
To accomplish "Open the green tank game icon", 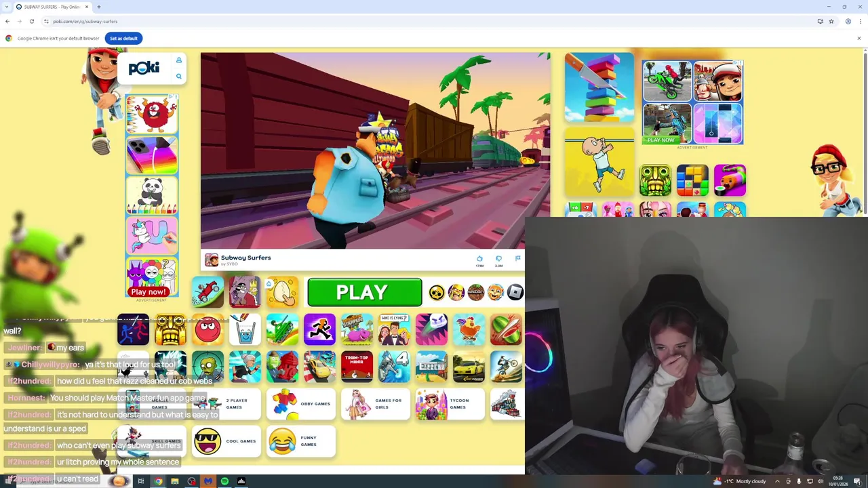I will click(x=282, y=329).
